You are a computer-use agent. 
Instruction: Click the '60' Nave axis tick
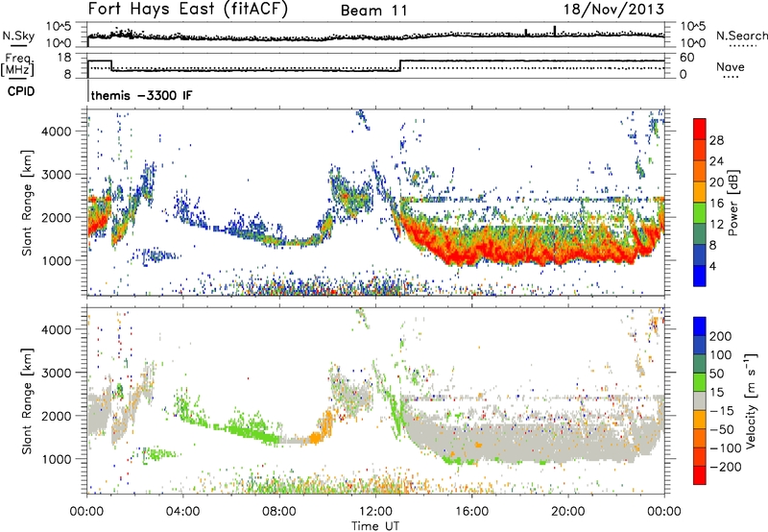687,58
